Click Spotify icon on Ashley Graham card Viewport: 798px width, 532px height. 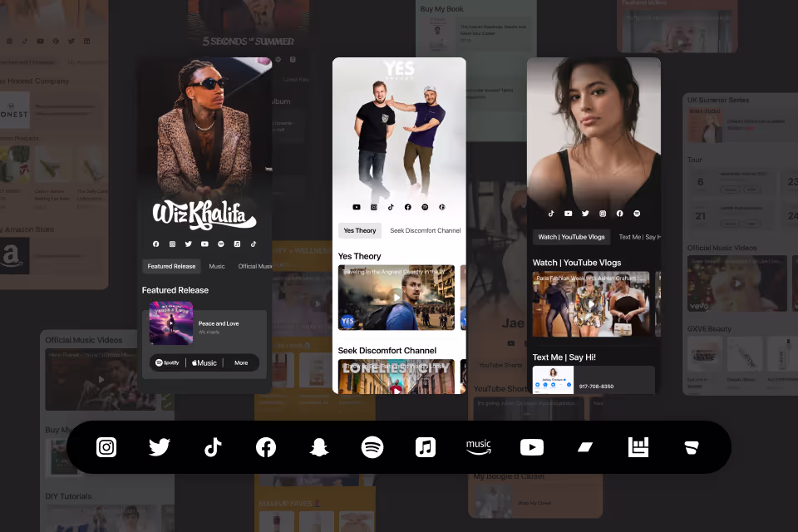637,214
